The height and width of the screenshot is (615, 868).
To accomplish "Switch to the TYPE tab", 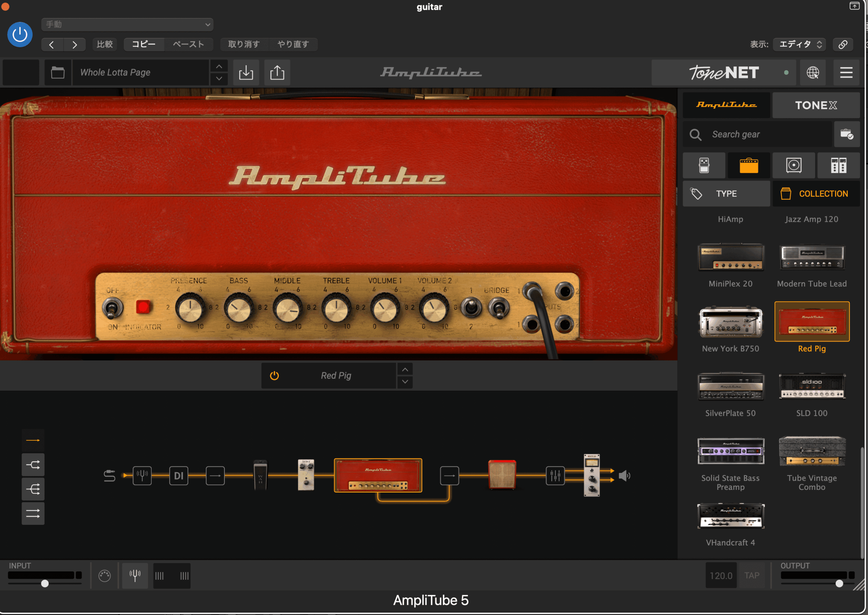I will pyautogui.click(x=726, y=193).
